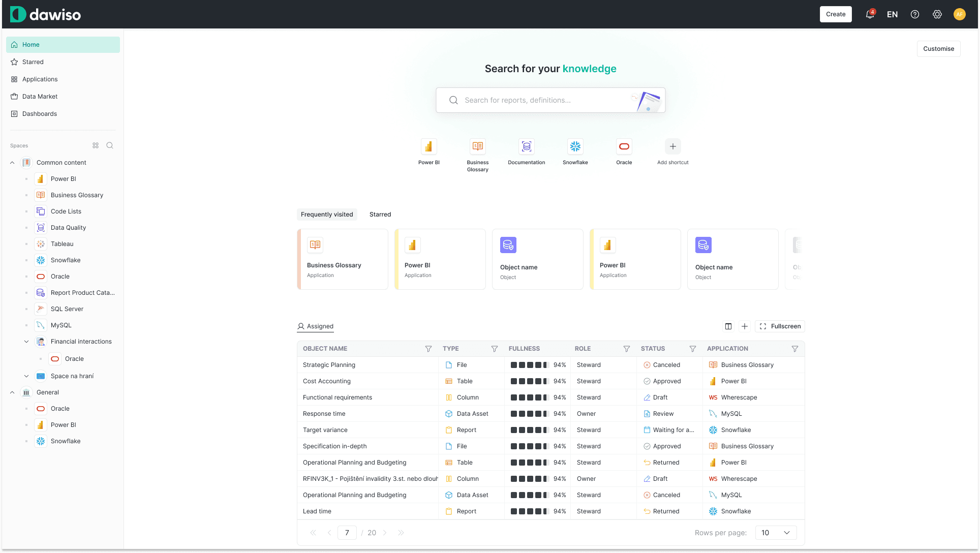
Task: Click the add column plus icon above table
Action: [x=745, y=326]
